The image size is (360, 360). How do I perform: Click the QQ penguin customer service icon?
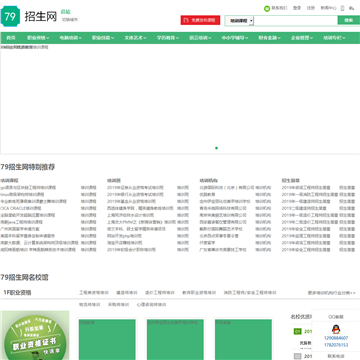pyautogui.click(x=336, y=330)
